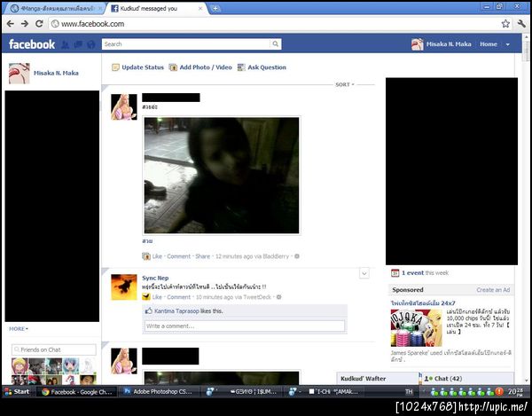Click the Create an Ad link
The width and height of the screenshot is (532, 416).
[493, 290]
